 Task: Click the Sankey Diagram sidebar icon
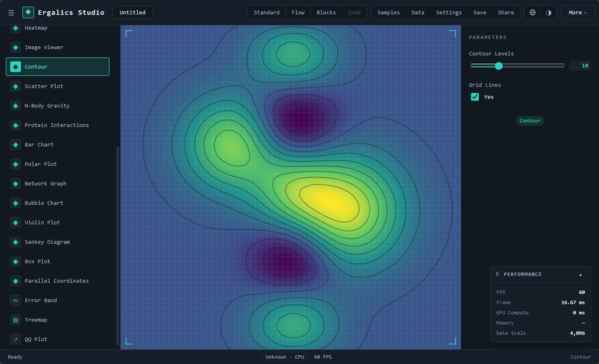click(x=16, y=242)
